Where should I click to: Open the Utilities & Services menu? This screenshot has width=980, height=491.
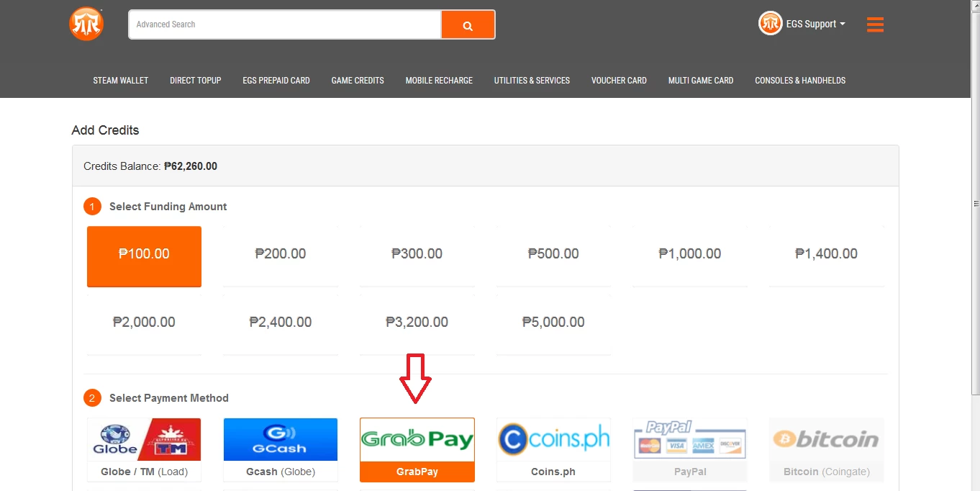click(x=532, y=81)
